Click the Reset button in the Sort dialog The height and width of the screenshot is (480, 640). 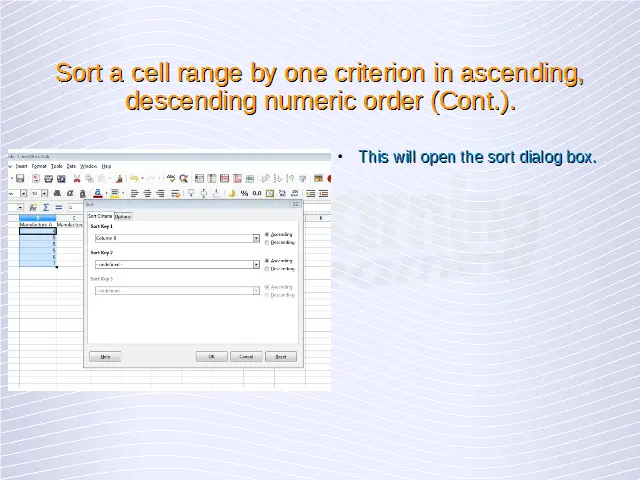(x=281, y=356)
